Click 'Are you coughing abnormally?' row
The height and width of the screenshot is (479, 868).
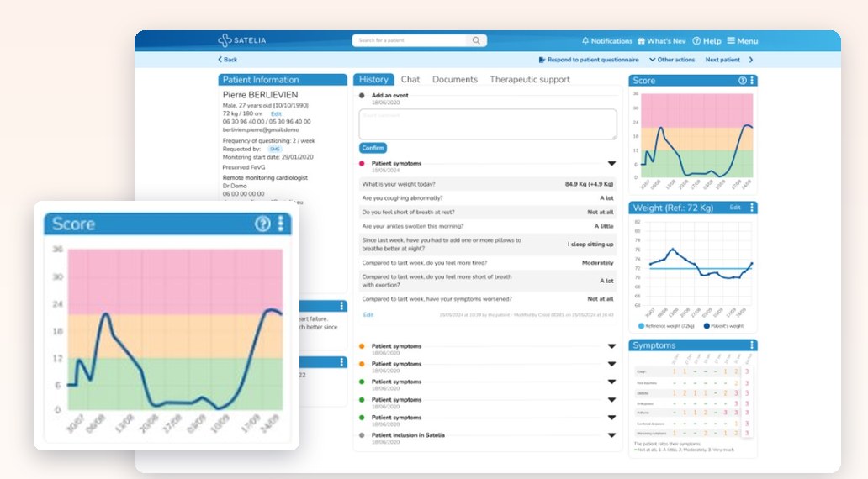(x=488, y=198)
